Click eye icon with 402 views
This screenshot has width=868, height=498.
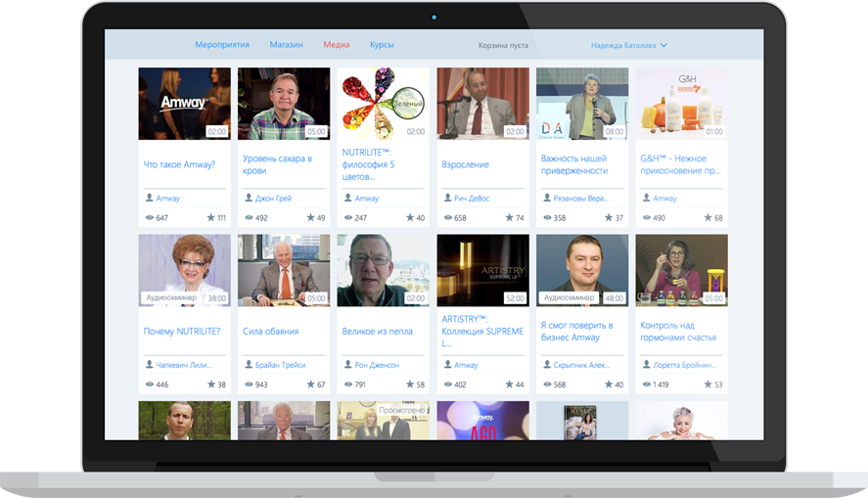click(x=447, y=384)
